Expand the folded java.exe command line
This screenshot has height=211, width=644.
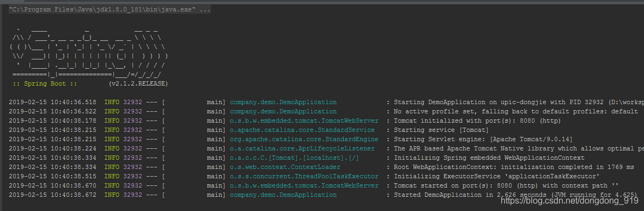click(110, 10)
